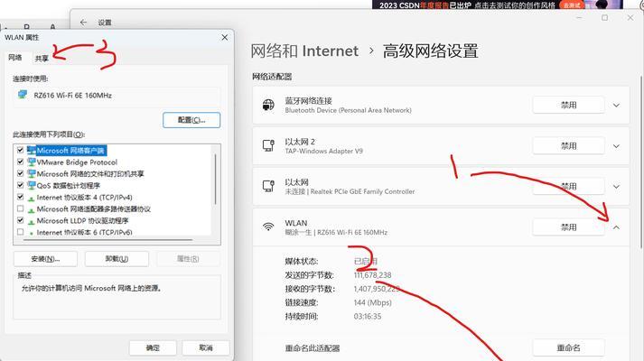The height and width of the screenshot is (361, 644).
Task: Toggle Internet 协议版本 4 (TCP/IPv4) checkbox
Action: click(20, 197)
